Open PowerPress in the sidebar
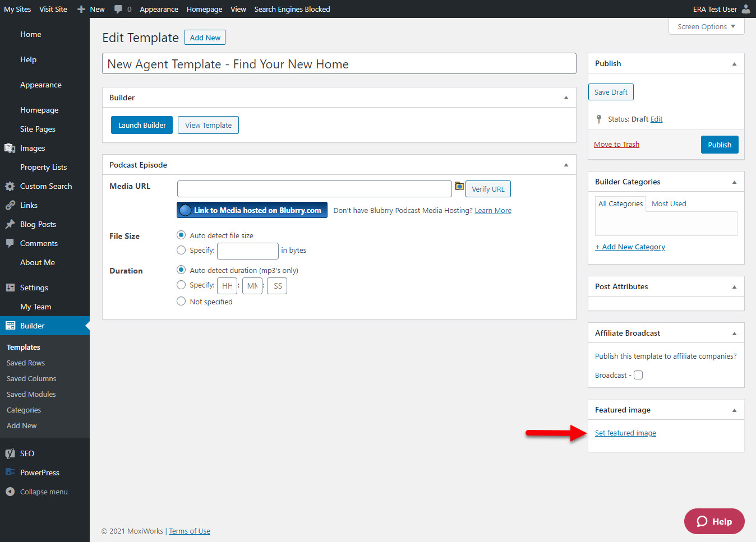Image resolution: width=756 pixels, height=542 pixels. (39, 472)
